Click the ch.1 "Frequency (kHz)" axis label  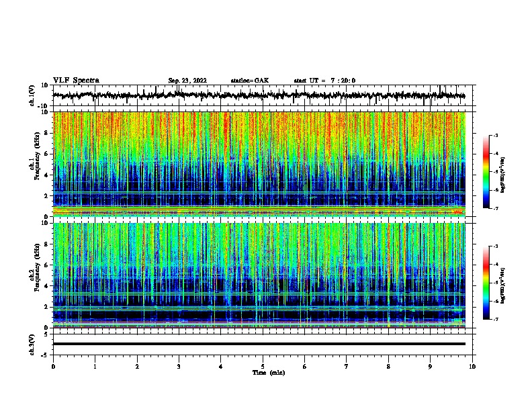pos(37,156)
